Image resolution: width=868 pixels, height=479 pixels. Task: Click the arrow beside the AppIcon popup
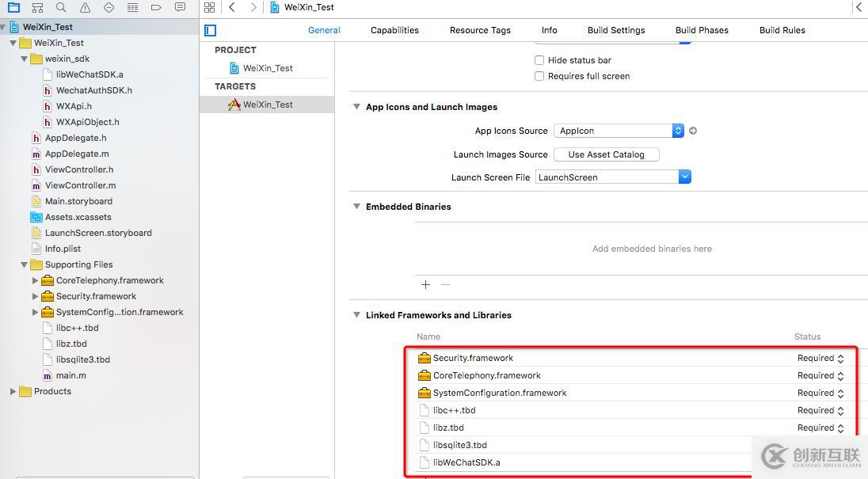(x=692, y=131)
